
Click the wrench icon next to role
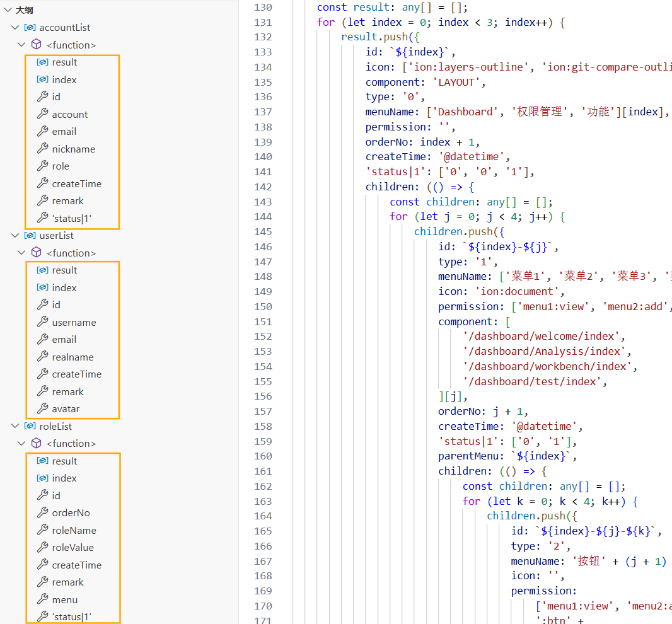42,166
